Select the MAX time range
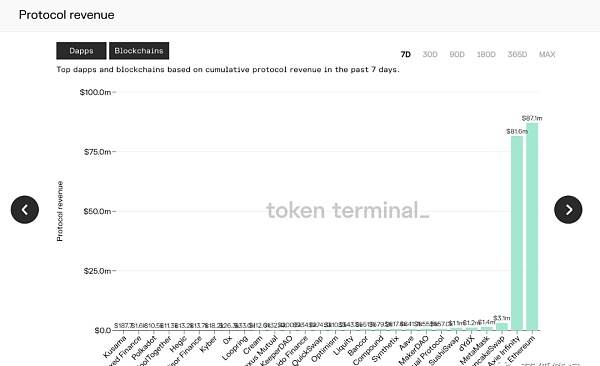The image size is (600, 366). [x=547, y=54]
